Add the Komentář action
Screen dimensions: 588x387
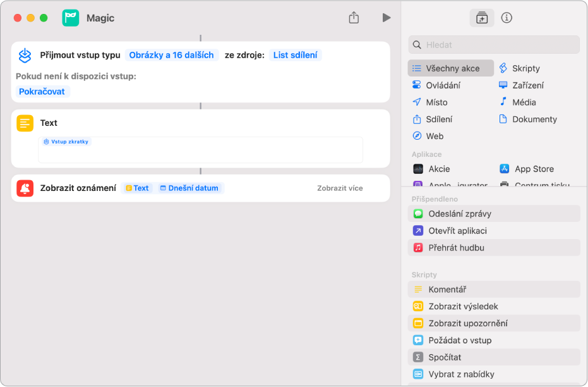pyautogui.click(x=494, y=290)
